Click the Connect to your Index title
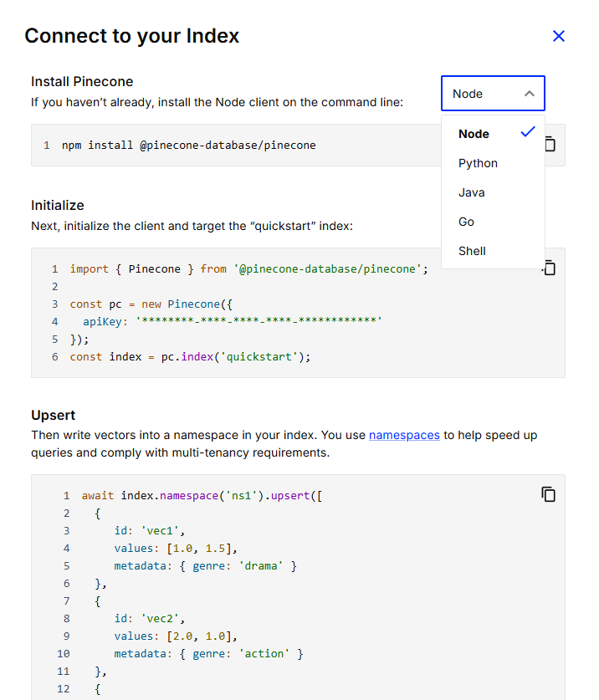 (x=132, y=36)
